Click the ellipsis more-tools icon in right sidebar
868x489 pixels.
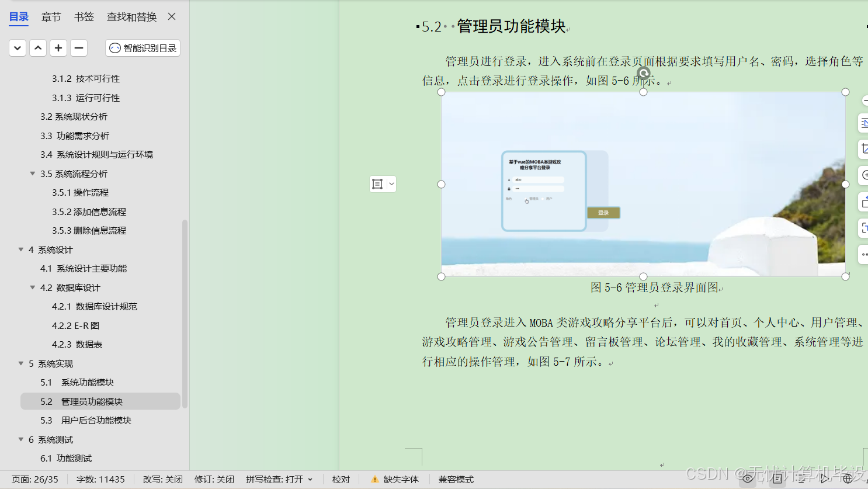(863, 254)
